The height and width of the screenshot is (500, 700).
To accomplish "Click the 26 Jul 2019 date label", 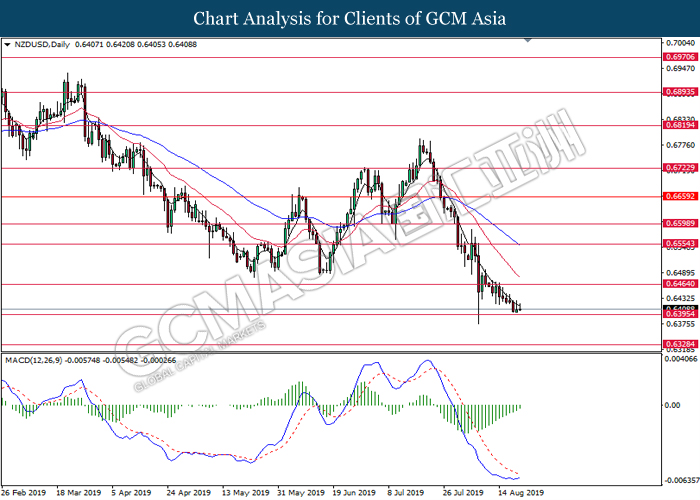I will 463,493.
